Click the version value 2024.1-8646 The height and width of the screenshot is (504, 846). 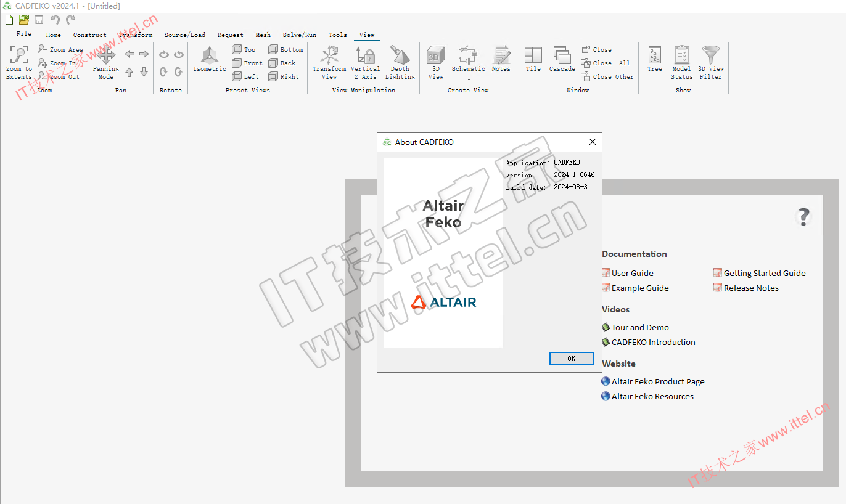574,174
